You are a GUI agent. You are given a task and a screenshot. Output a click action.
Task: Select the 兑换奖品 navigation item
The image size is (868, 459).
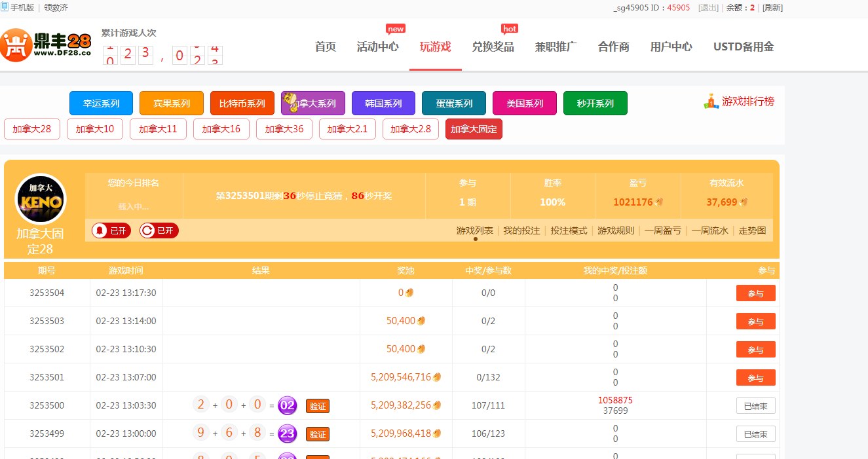click(x=493, y=46)
